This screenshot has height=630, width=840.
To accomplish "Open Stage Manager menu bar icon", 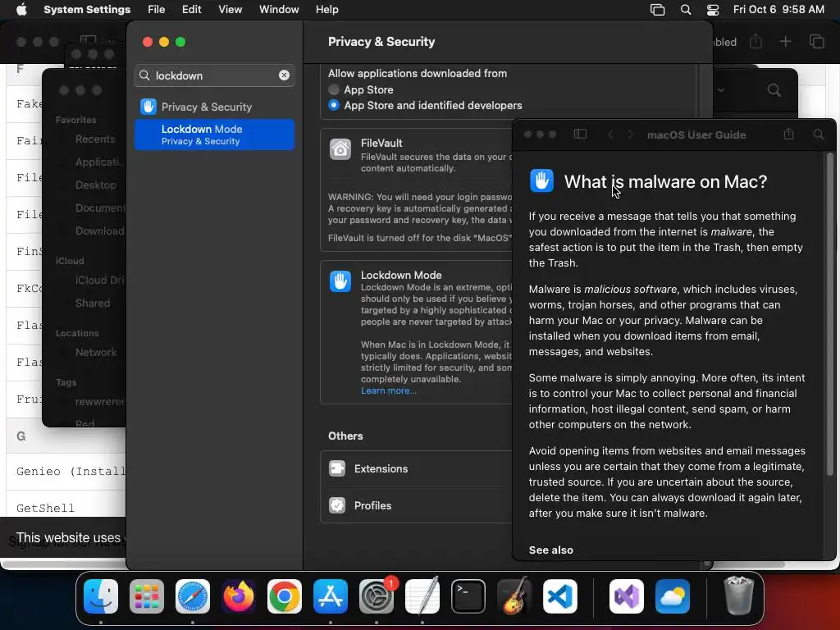I will 657,10.
